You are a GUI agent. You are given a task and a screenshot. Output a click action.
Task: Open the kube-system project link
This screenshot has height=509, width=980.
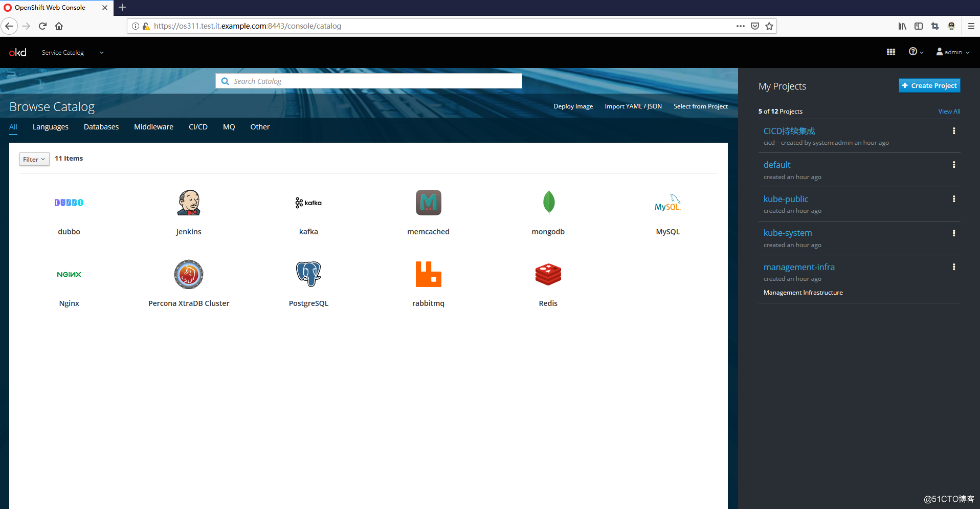click(x=788, y=233)
